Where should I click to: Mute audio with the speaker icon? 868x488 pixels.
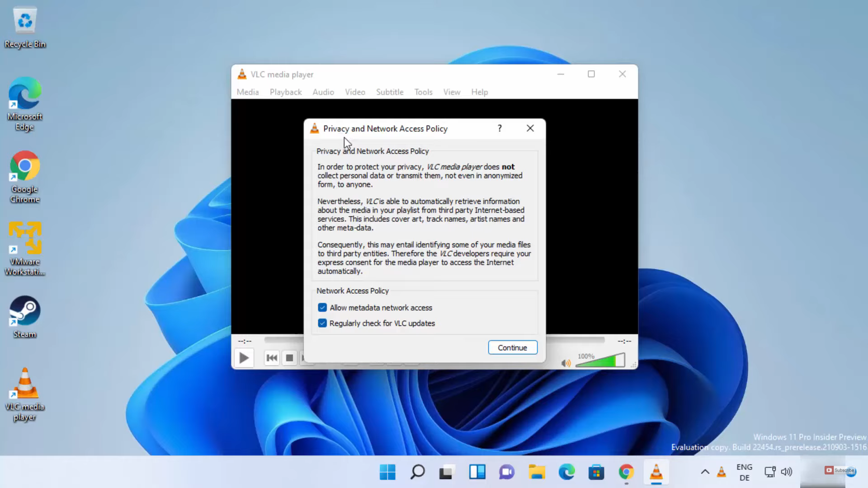click(x=566, y=363)
